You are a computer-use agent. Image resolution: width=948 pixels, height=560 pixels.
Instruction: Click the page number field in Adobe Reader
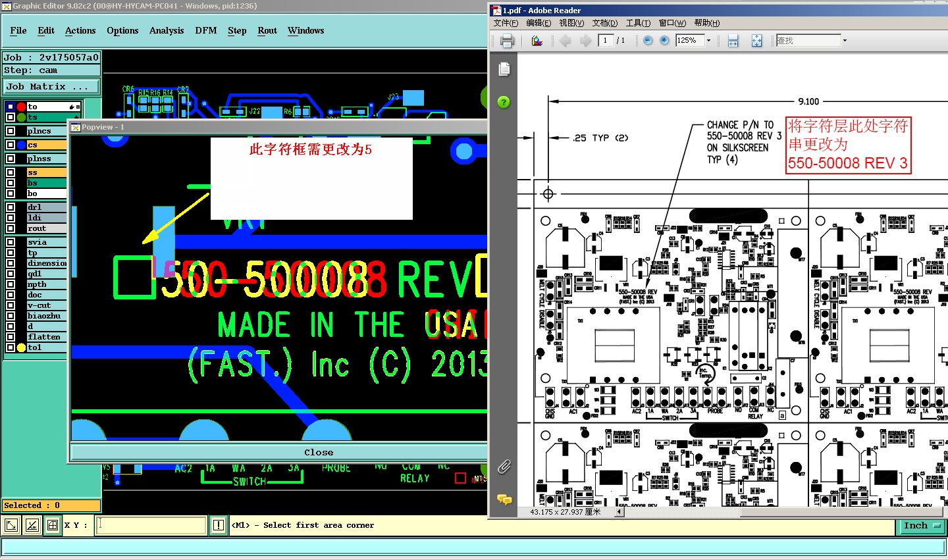pyautogui.click(x=606, y=41)
